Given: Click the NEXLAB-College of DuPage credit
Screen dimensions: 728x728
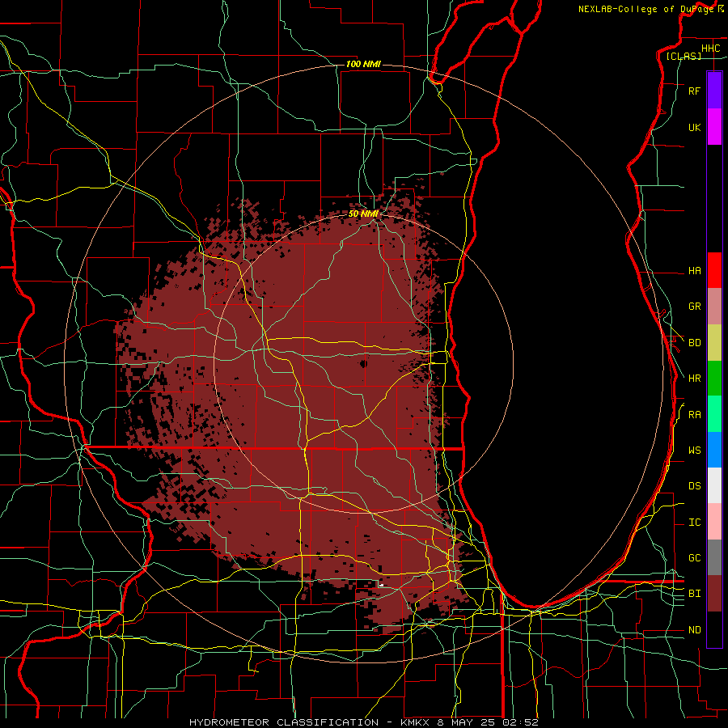Looking at the screenshot, I should click(x=645, y=9).
